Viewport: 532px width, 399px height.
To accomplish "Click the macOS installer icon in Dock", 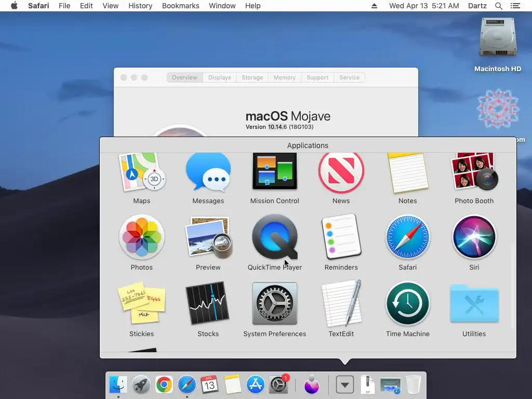I will point(312,384).
